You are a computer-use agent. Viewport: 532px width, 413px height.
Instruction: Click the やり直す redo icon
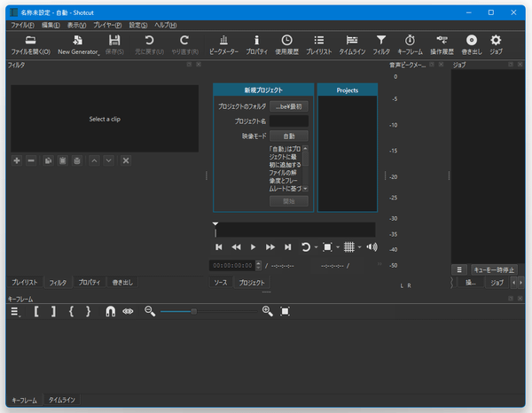[x=184, y=45]
